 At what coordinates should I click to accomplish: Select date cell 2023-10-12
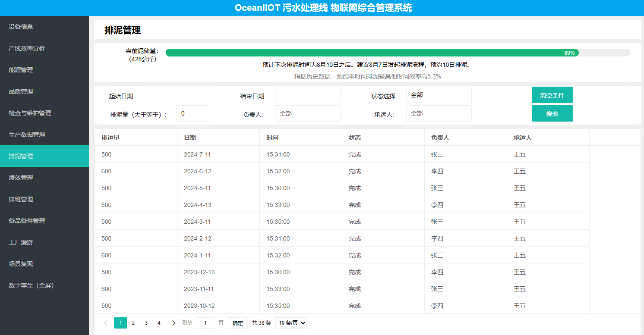tap(218, 306)
